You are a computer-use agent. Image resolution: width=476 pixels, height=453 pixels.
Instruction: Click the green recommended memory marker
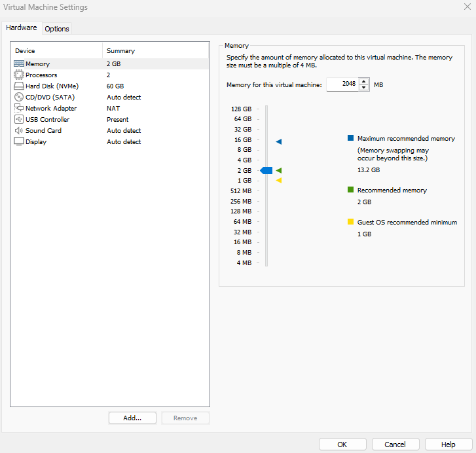coord(279,170)
